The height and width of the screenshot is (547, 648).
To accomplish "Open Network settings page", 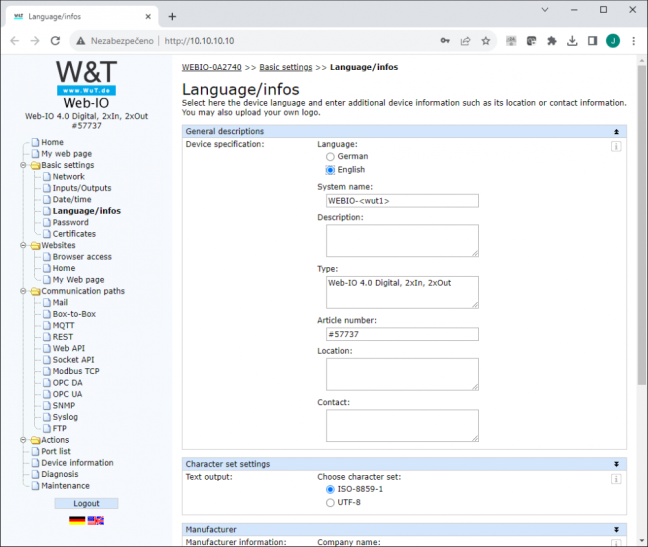I will coord(68,176).
